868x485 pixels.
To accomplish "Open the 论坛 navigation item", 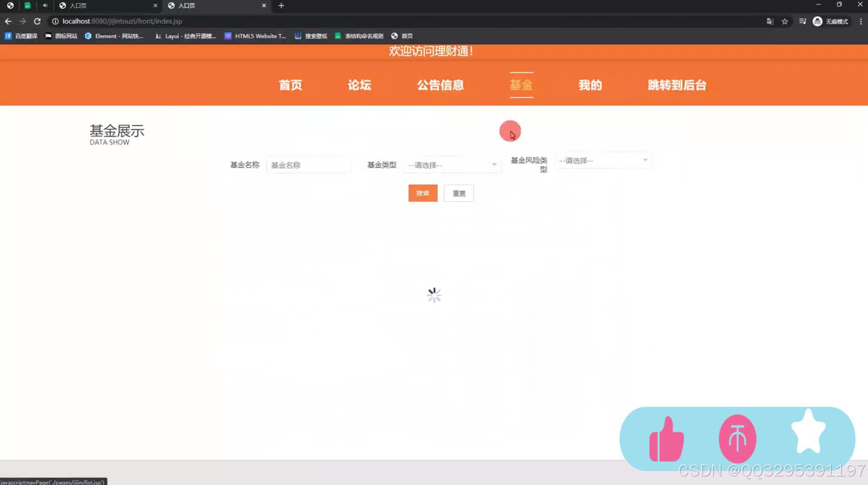I will click(359, 85).
